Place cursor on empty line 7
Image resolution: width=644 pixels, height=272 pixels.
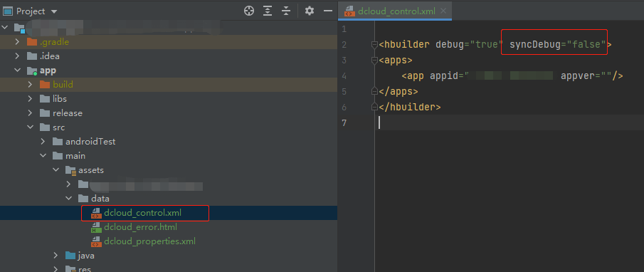[510, 122]
